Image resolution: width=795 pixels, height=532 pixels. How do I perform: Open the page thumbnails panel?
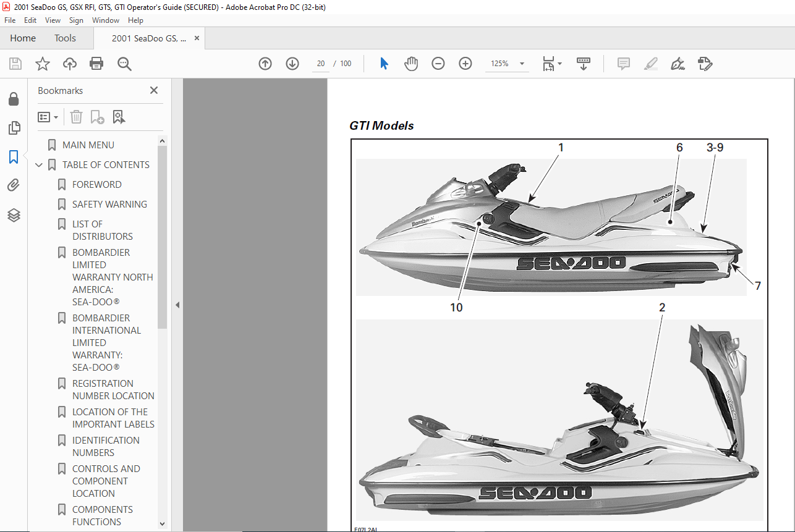point(14,128)
